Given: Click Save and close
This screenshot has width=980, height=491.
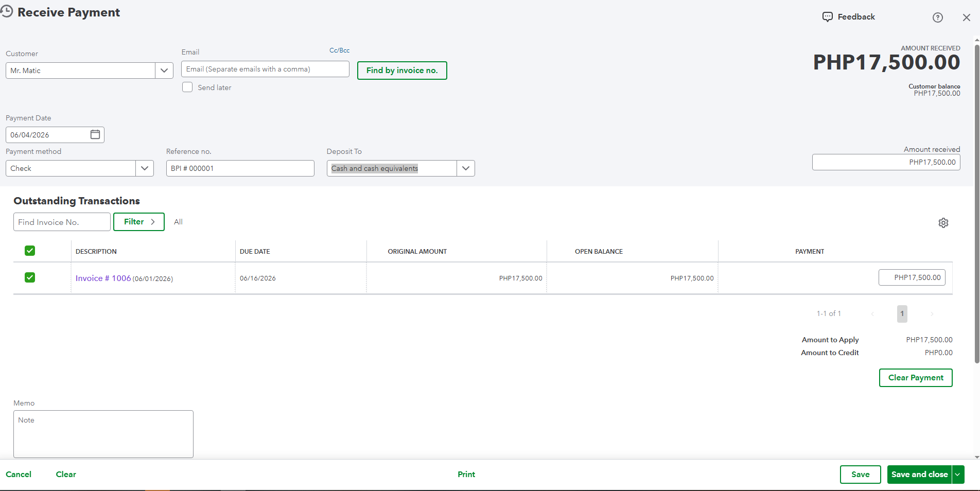Looking at the screenshot, I should 919,475.
